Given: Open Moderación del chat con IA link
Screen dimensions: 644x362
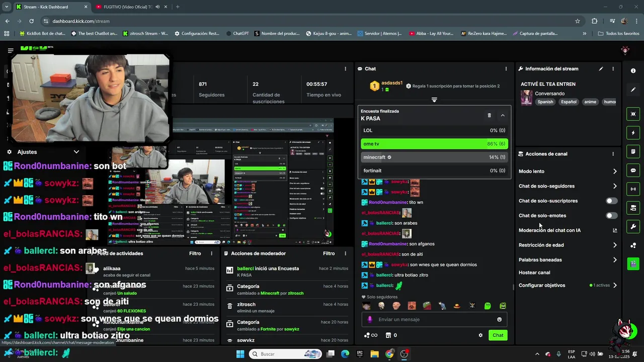Looking at the screenshot, I should (x=568, y=230).
